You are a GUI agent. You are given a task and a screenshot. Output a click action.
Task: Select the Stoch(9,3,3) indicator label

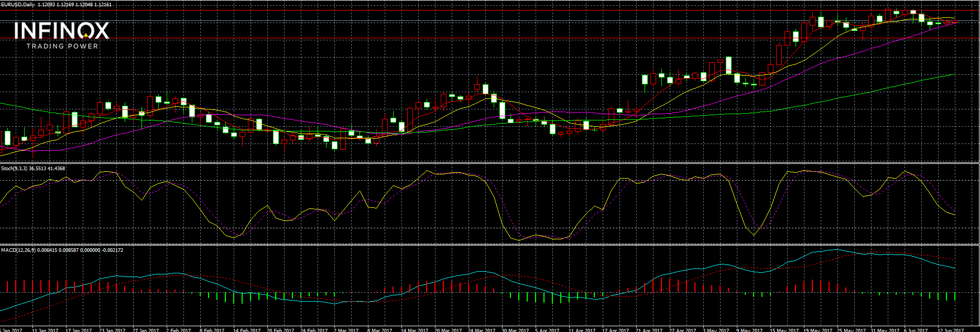[x=15, y=169]
